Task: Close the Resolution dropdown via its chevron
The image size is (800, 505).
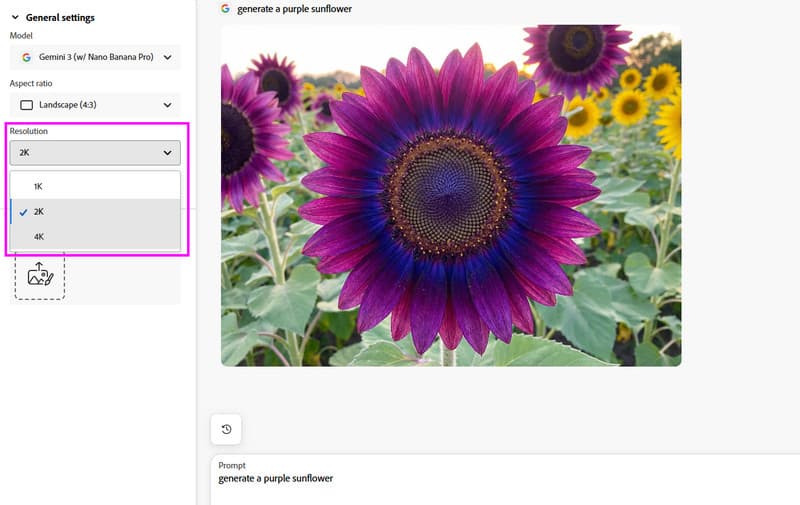Action: click(167, 153)
